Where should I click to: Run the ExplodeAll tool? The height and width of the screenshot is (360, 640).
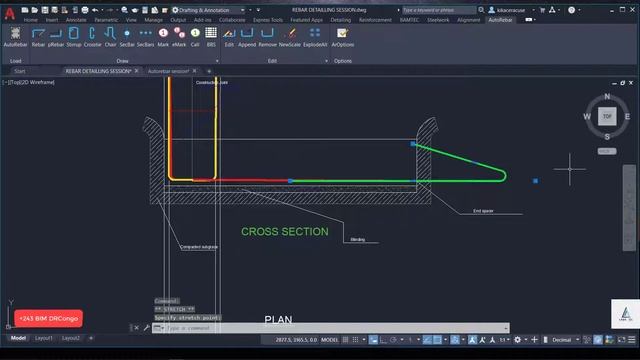(x=315, y=37)
